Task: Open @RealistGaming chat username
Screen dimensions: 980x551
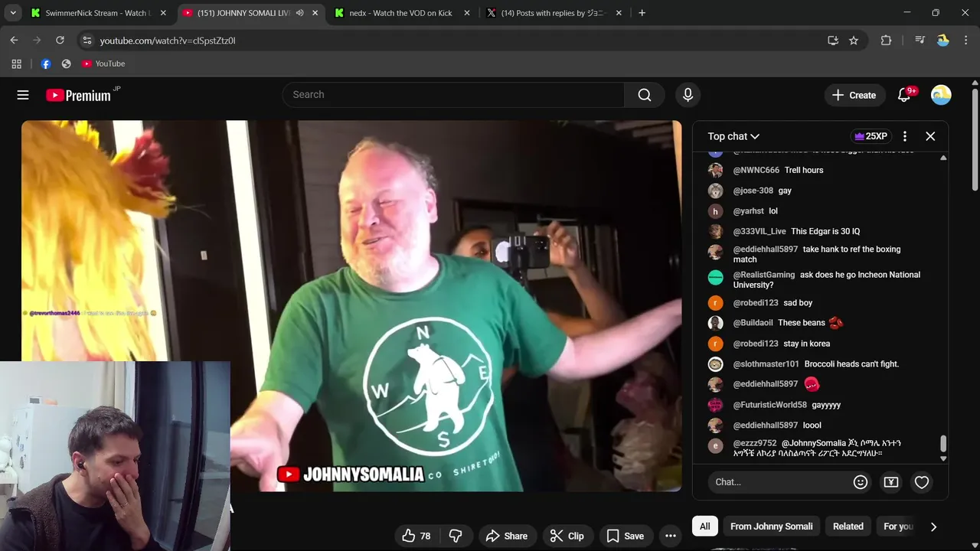Action: click(764, 275)
